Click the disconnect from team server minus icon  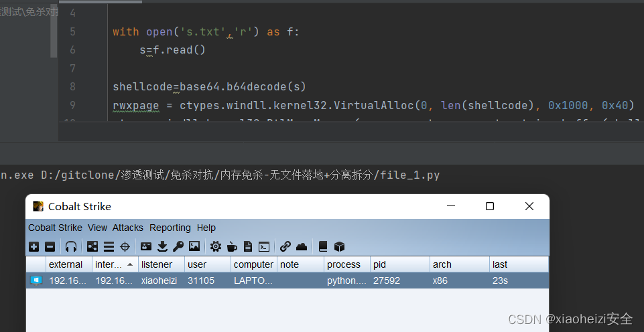[x=50, y=246]
